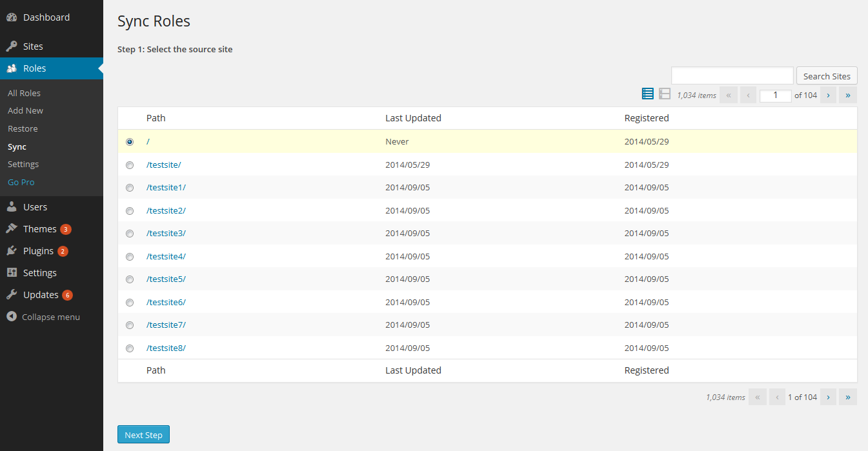Click the top Path column header
Viewport: 868px width, 451px height.
[156, 118]
